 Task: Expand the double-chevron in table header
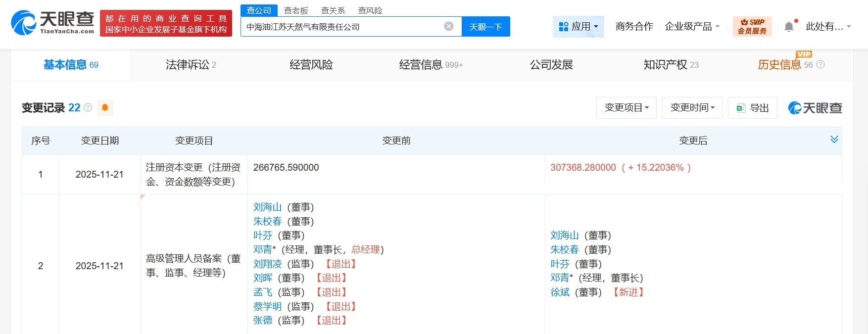(x=834, y=140)
